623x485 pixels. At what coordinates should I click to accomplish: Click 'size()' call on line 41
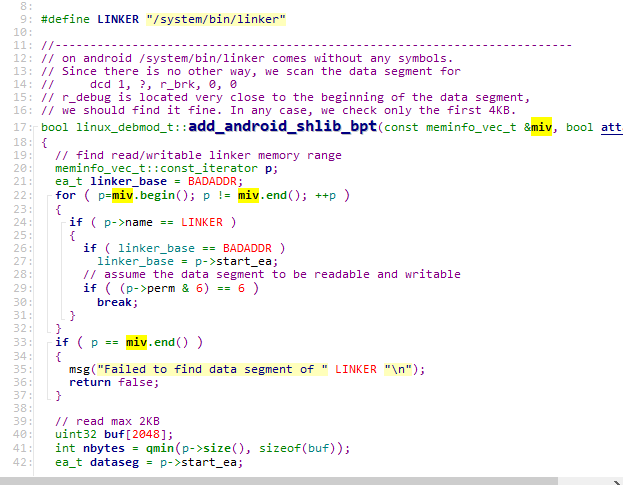pos(224,448)
